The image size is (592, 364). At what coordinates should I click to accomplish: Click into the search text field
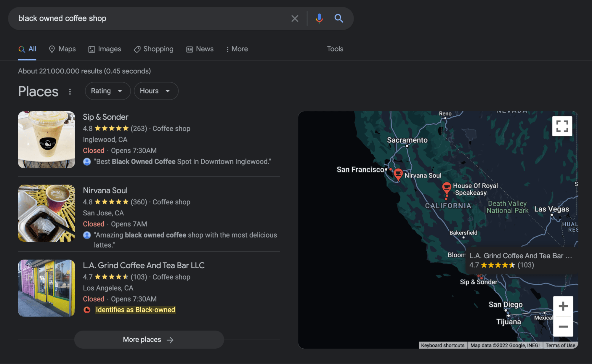[x=148, y=18]
